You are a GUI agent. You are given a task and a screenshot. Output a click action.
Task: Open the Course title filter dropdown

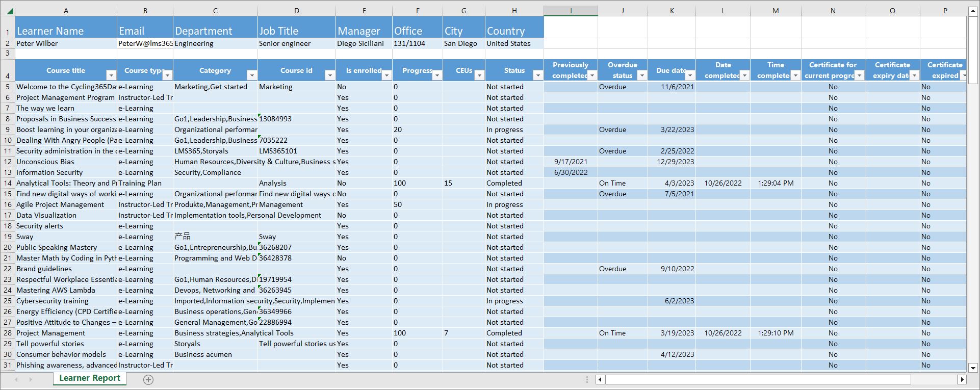point(111,75)
